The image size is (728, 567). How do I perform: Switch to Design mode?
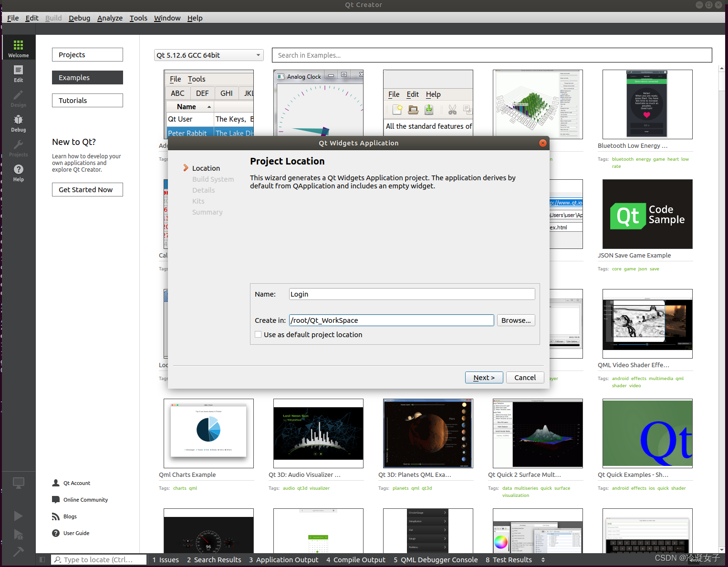pos(18,97)
